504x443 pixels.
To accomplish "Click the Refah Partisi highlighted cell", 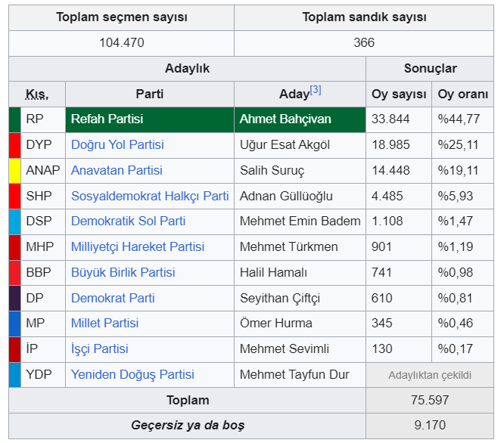I will tap(150, 119).
